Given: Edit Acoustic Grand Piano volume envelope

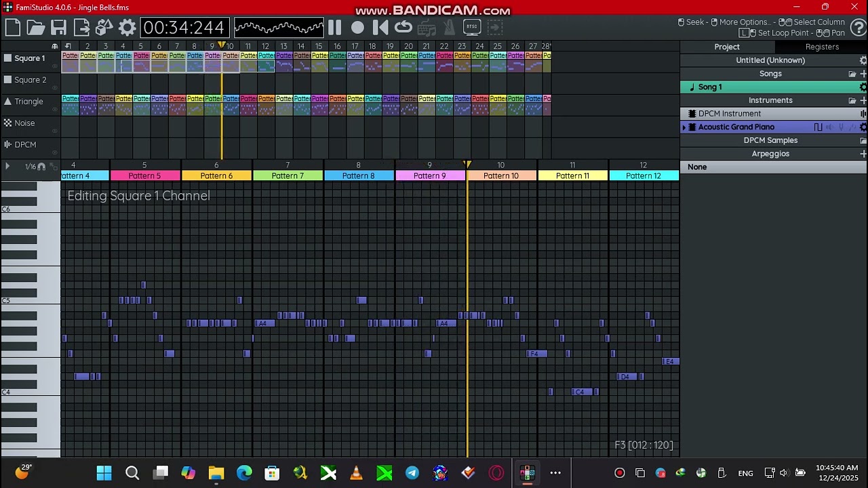Looking at the screenshot, I should tap(830, 127).
